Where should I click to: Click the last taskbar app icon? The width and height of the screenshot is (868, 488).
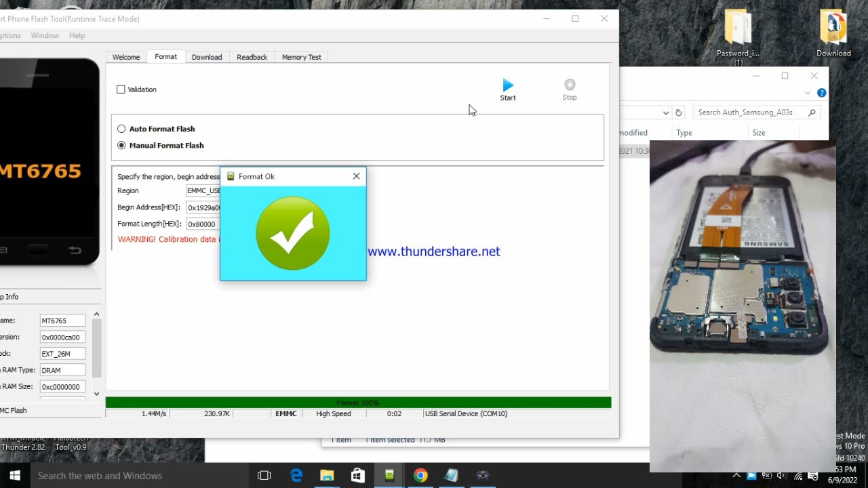pos(483,476)
